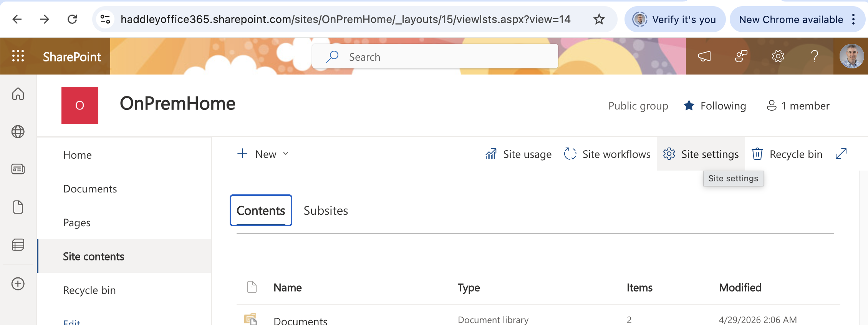
Task: Open the help question mark icon
Action: click(x=814, y=56)
